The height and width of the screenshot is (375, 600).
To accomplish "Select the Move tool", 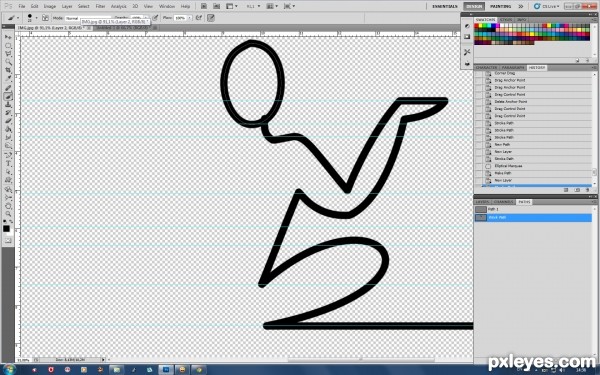I will point(8,37).
